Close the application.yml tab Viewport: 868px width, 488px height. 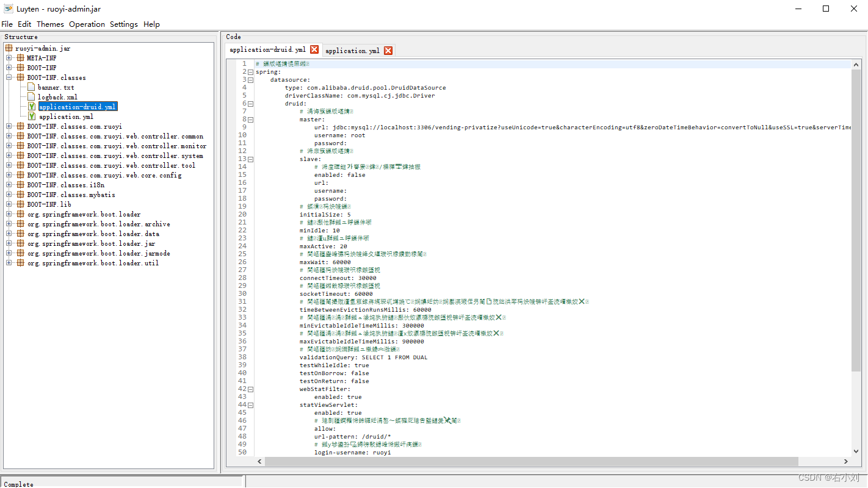pos(388,51)
